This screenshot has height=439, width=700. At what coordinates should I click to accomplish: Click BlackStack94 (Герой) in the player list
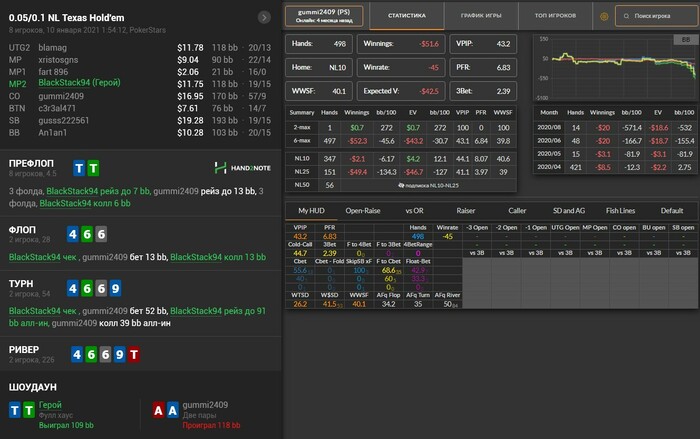pos(79,83)
